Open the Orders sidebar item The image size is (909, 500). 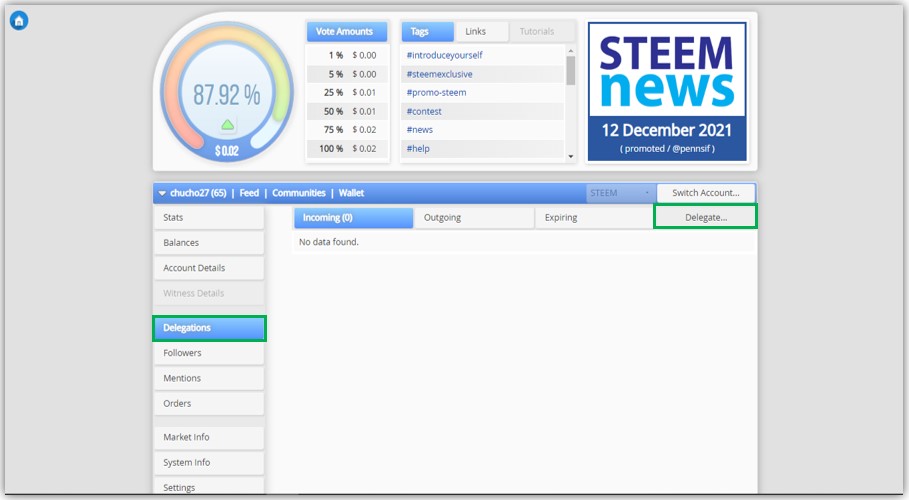[209, 403]
